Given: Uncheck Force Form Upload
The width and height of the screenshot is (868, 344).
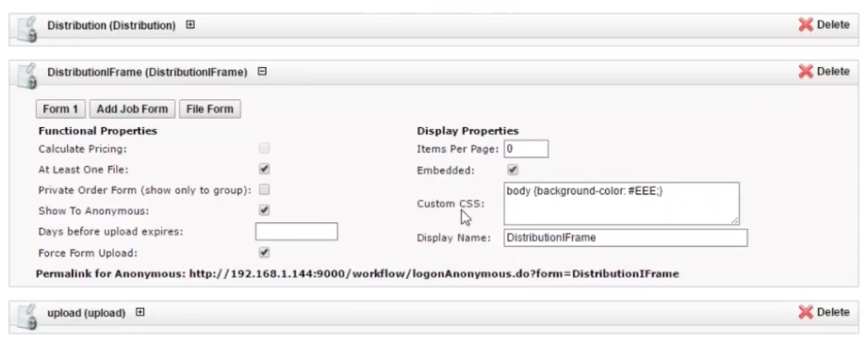Looking at the screenshot, I should (265, 253).
